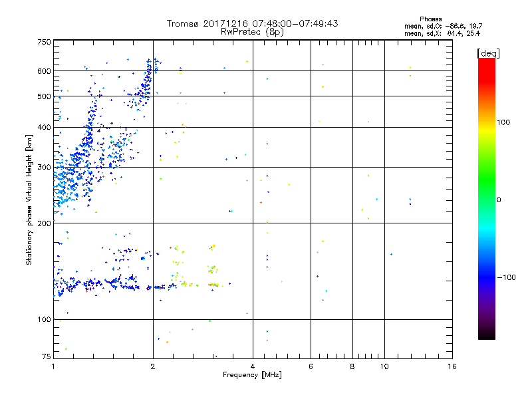Click the "[deg]" colorbar unit label
This screenshot has width=532, height=399.
click(x=488, y=53)
